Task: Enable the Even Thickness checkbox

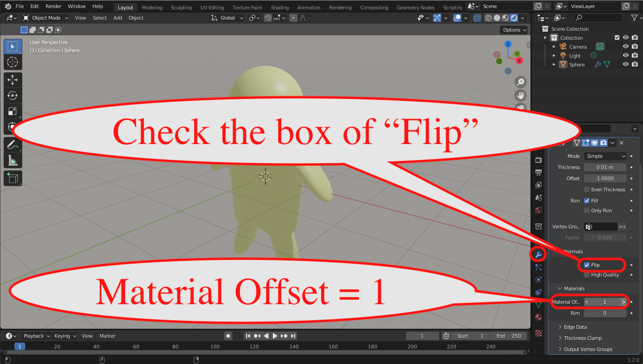Action: (x=587, y=190)
